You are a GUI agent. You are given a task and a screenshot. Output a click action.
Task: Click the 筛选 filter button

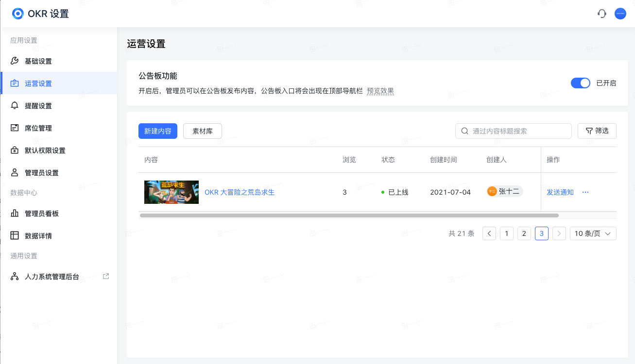point(597,131)
